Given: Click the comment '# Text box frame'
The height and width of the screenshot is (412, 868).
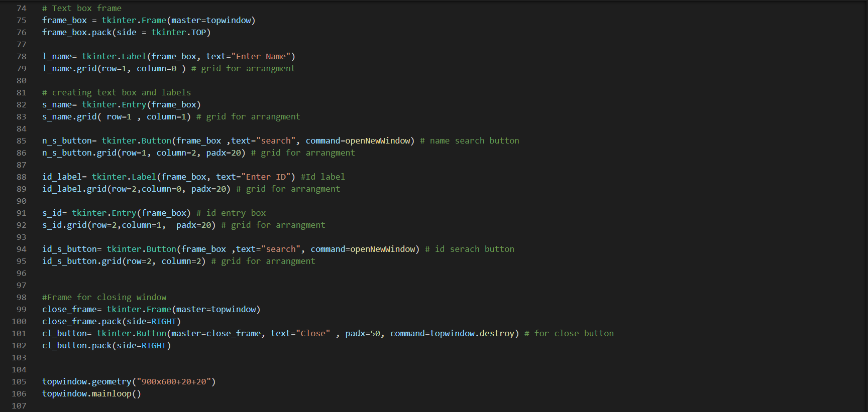Looking at the screenshot, I should click(x=82, y=8).
